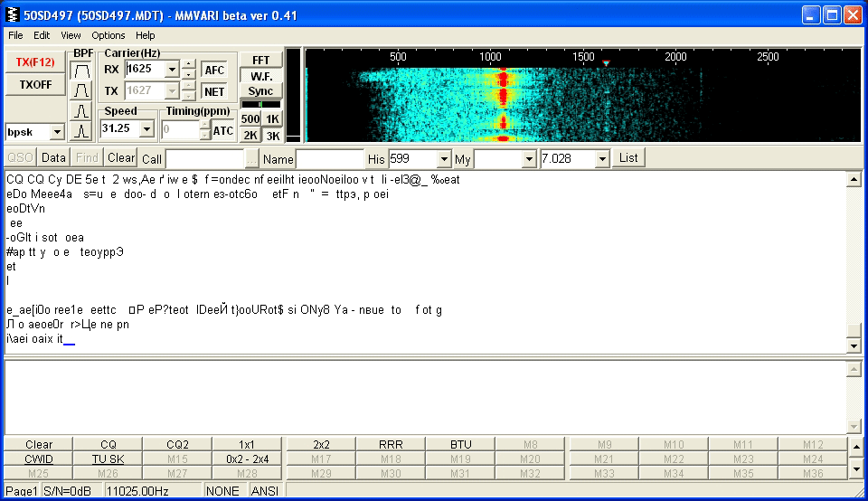This screenshot has height=501, width=868.
Task: Open the 7.028 frequency dropdown
Action: click(x=602, y=159)
